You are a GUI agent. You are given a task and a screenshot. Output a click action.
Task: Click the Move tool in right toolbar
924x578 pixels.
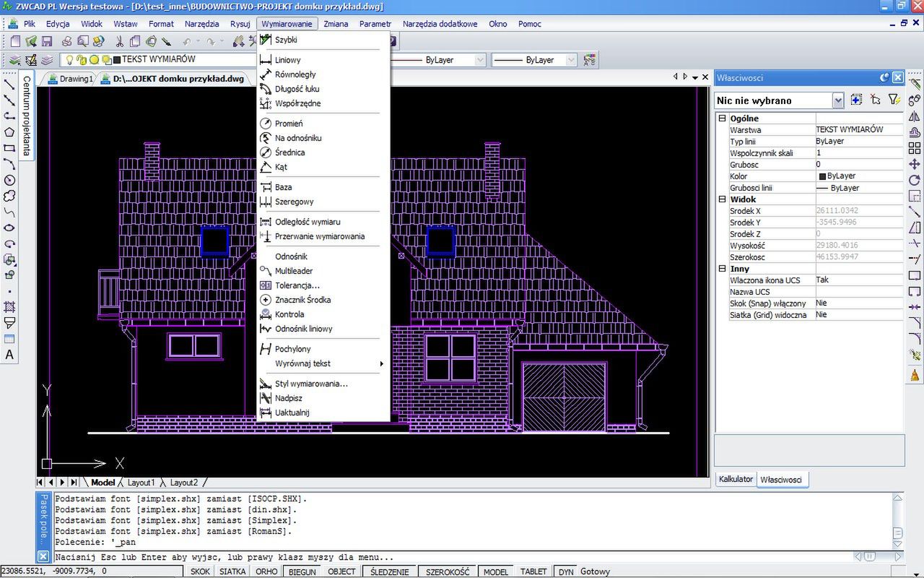tap(915, 164)
